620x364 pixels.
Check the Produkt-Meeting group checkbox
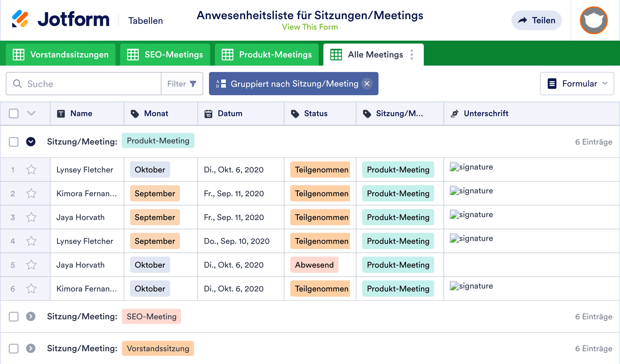tap(13, 142)
